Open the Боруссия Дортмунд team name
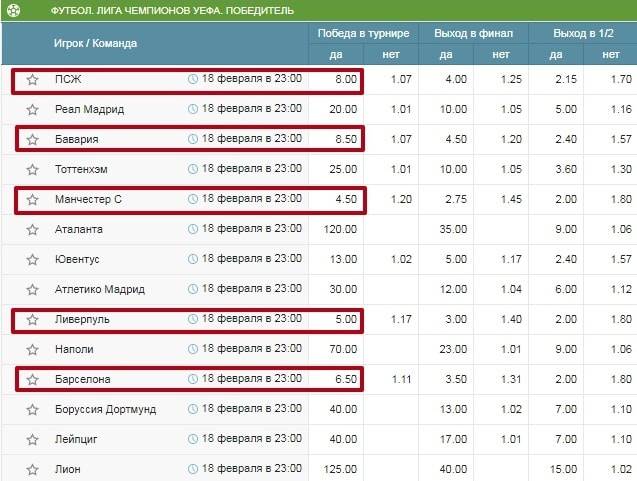 106,410
